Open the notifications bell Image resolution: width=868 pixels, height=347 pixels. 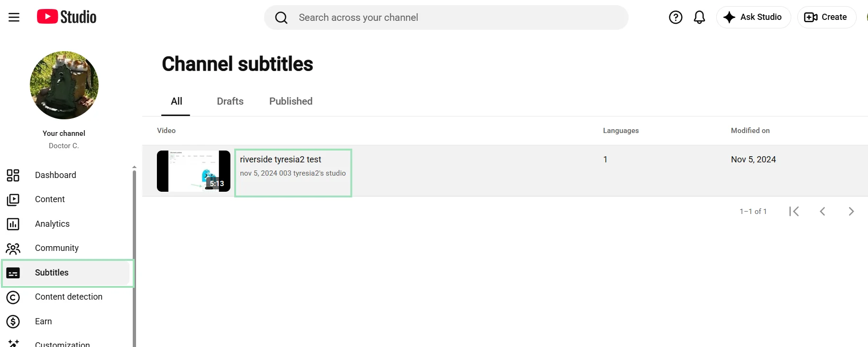699,18
